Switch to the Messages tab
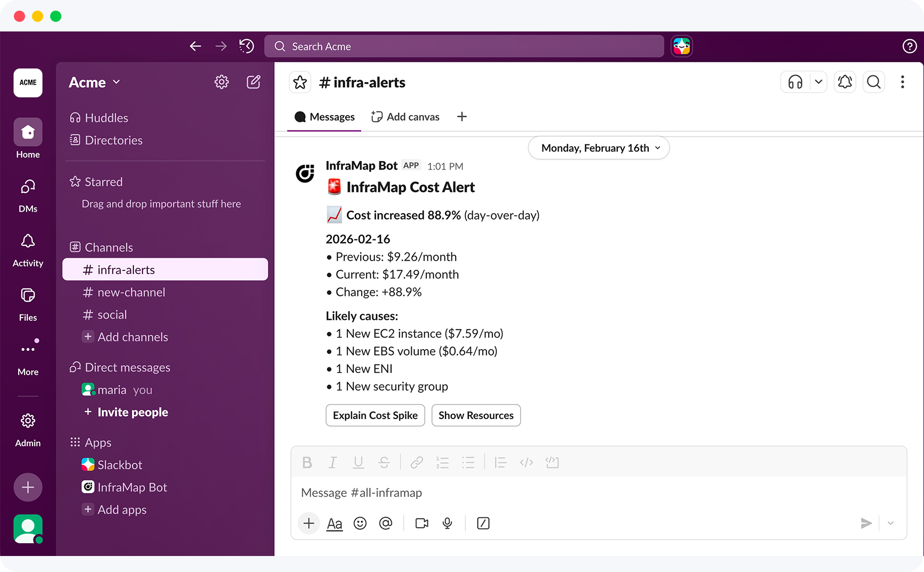The width and height of the screenshot is (924, 572). [x=324, y=117]
